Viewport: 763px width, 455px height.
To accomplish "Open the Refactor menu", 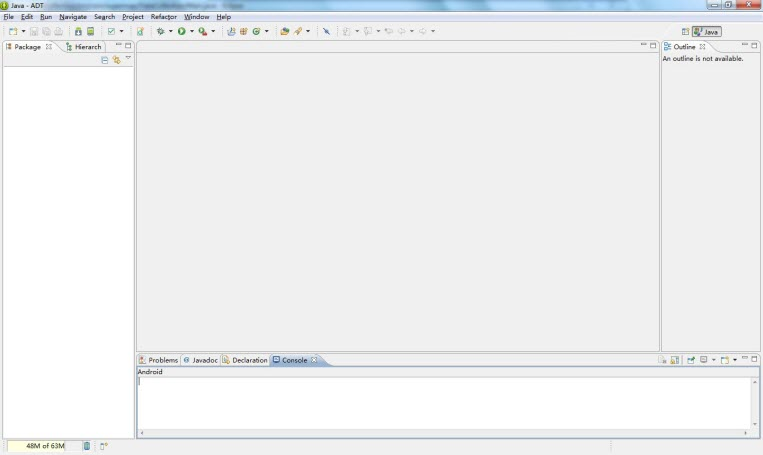I will click(163, 17).
